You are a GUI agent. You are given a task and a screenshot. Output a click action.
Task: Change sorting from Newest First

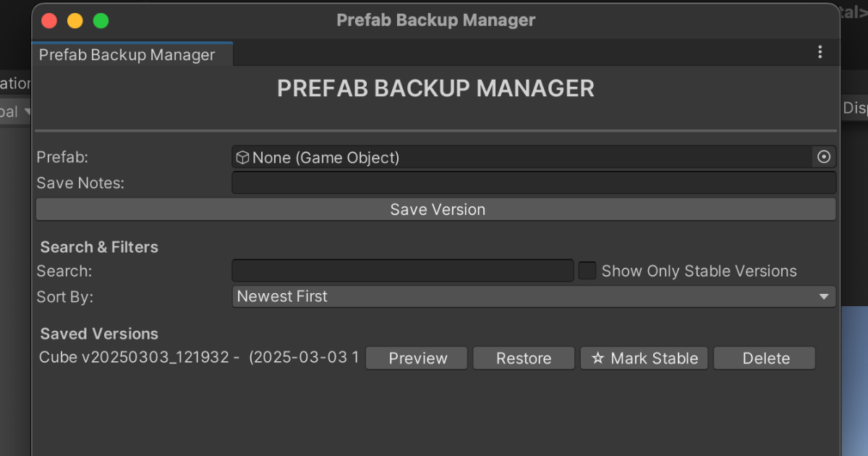pos(533,296)
